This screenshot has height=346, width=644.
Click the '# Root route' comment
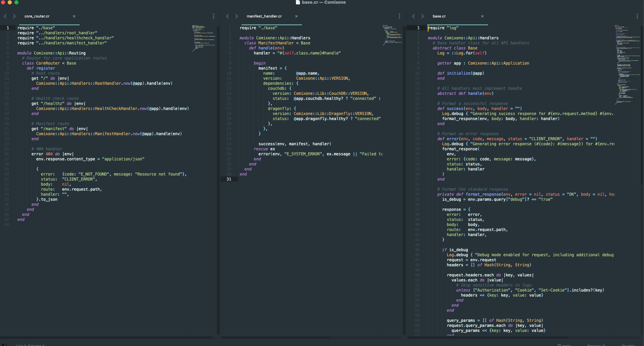pos(46,73)
